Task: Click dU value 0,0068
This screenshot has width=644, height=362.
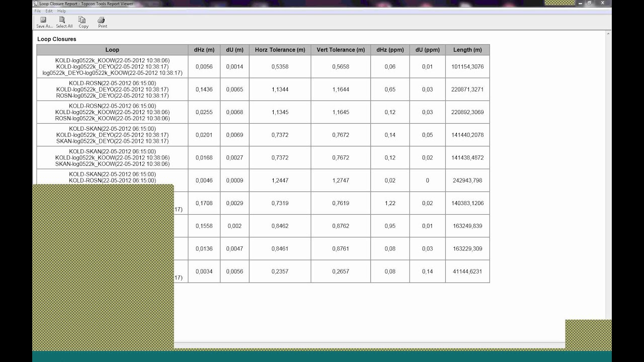Action: [x=234, y=112]
